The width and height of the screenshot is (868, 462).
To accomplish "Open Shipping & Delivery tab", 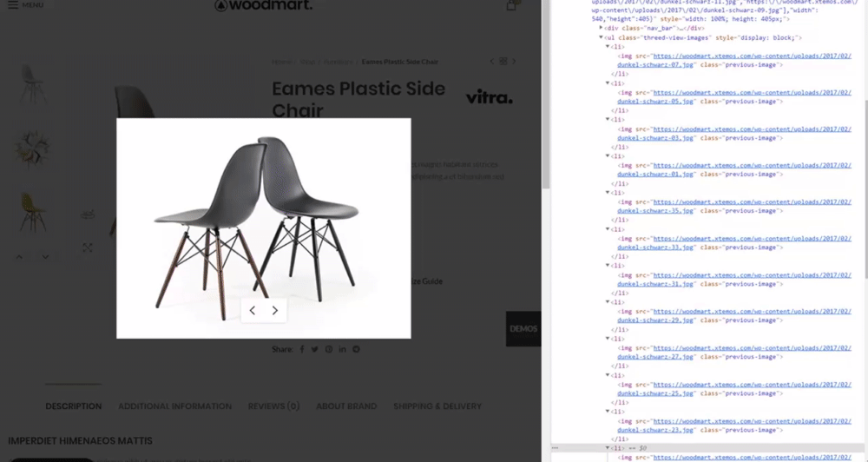I will [x=437, y=406].
